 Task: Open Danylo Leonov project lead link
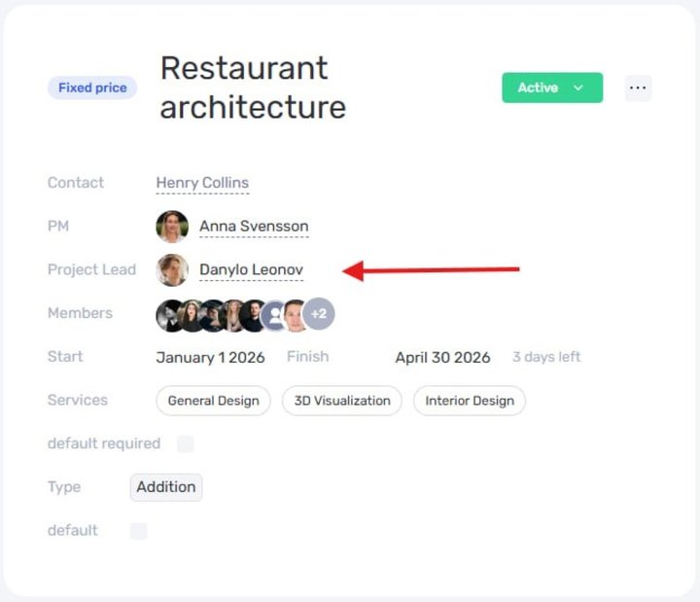[251, 270]
